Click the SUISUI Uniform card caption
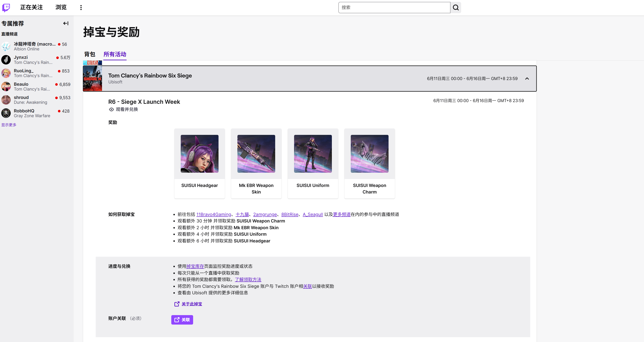644x342 pixels. (313, 185)
